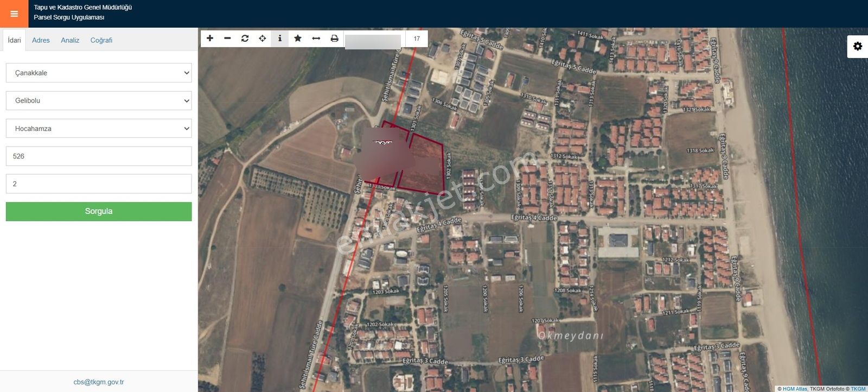The width and height of the screenshot is (868, 392).
Task: Activate the distance measure tool
Action: [316, 39]
